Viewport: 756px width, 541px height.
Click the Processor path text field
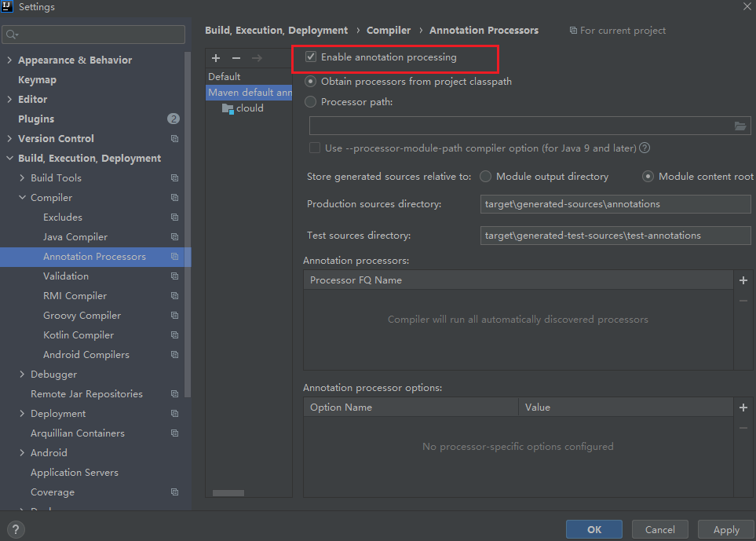520,126
